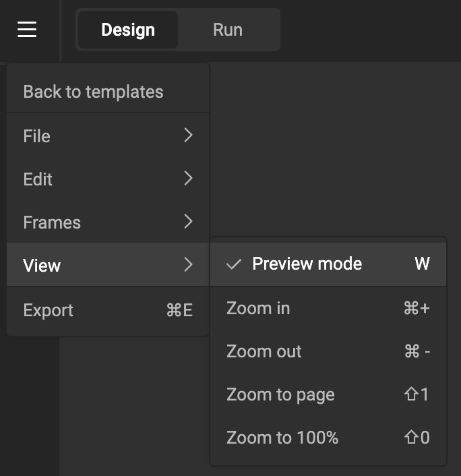Expand the File submenu
The width and height of the screenshot is (461, 476).
(108, 136)
